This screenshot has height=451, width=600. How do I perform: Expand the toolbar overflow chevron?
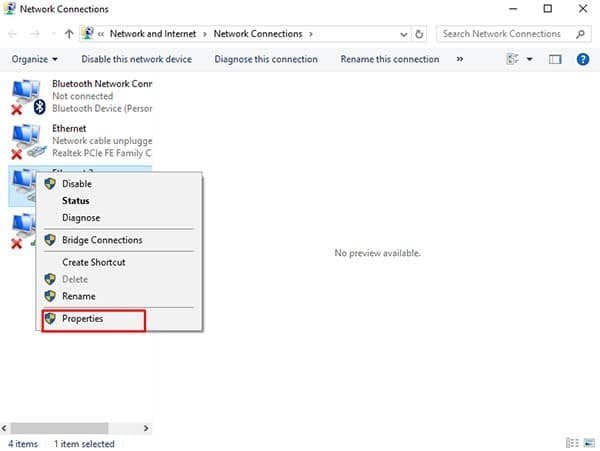point(460,59)
